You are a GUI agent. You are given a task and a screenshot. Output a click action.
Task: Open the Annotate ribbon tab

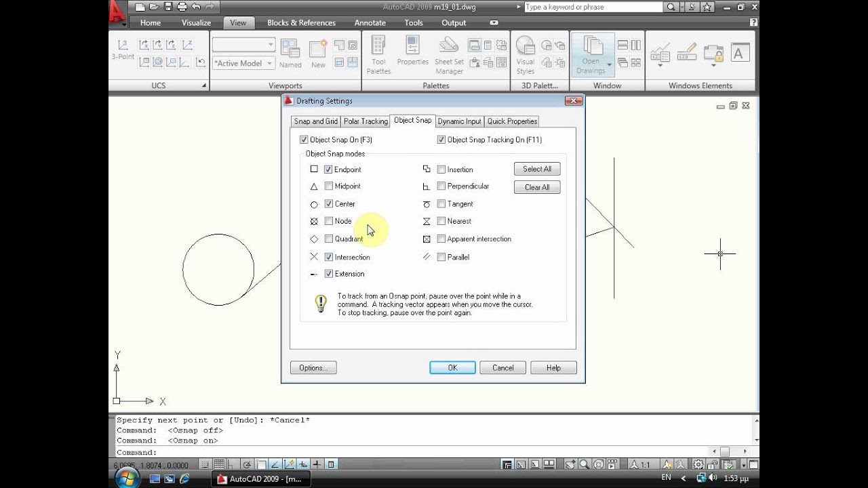(x=370, y=22)
